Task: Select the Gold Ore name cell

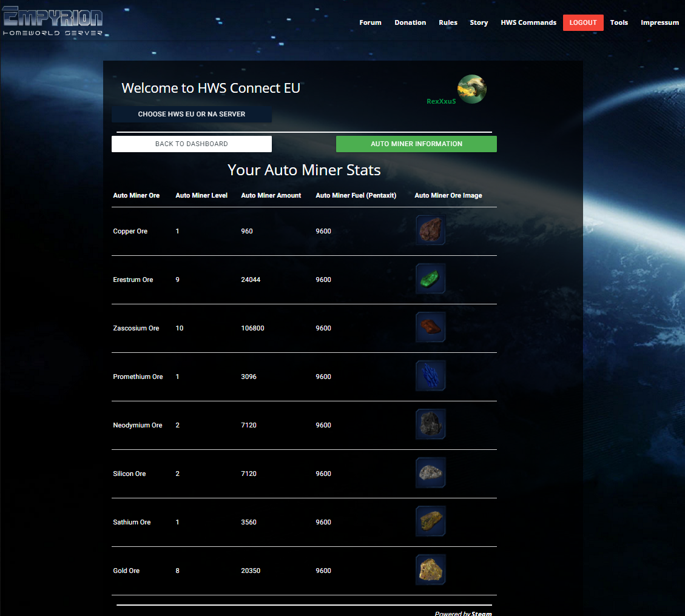Action: tap(126, 571)
